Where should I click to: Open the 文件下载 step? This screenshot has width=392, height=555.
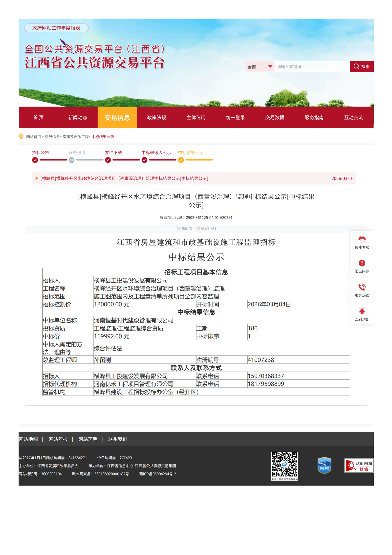click(113, 153)
